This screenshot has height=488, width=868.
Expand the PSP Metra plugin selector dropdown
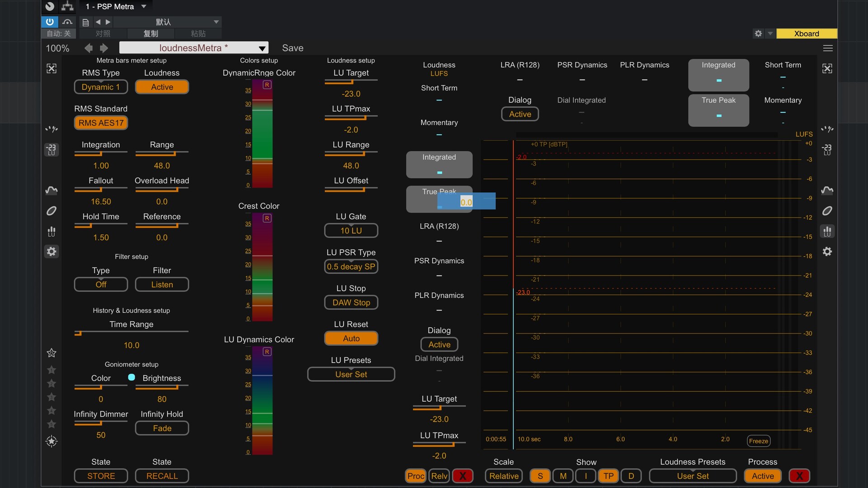(x=144, y=6)
